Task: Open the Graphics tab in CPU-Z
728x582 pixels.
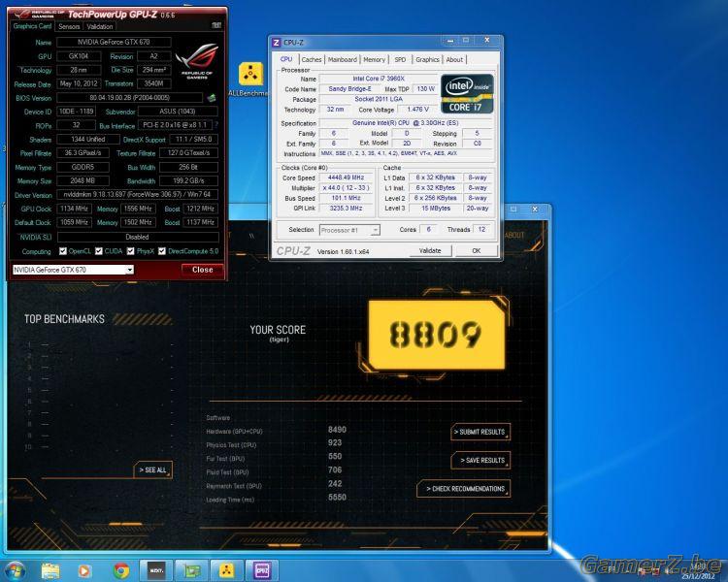Action: pos(427,60)
